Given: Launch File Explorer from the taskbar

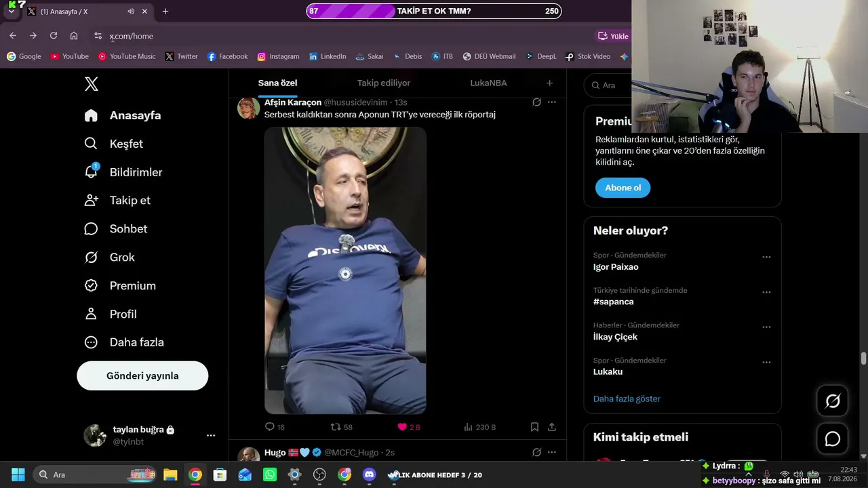Looking at the screenshot, I should pyautogui.click(x=170, y=474).
